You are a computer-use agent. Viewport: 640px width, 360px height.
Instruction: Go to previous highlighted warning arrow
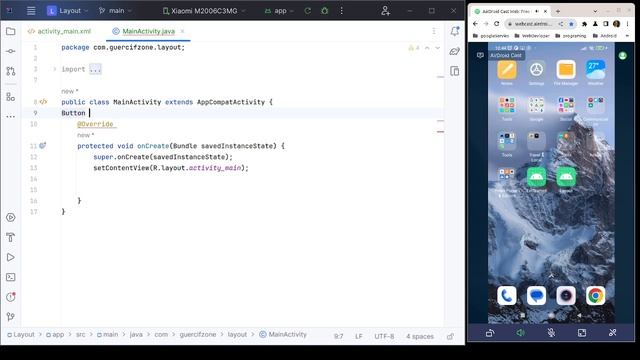[x=427, y=48]
